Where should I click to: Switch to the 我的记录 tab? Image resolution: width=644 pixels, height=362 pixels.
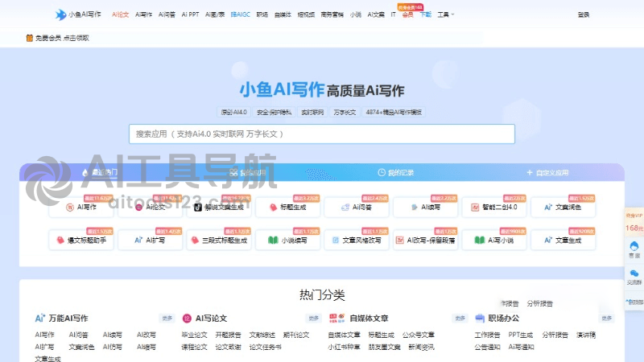click(x=395, y=172)
